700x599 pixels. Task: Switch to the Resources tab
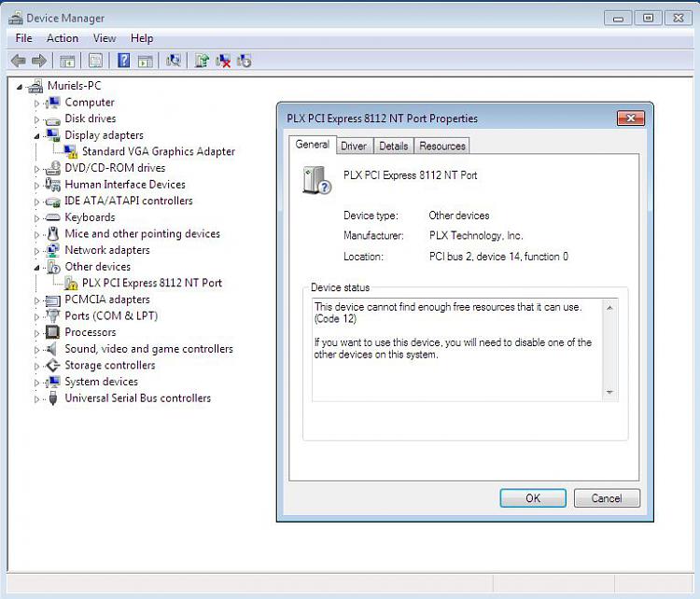[442, 146]
